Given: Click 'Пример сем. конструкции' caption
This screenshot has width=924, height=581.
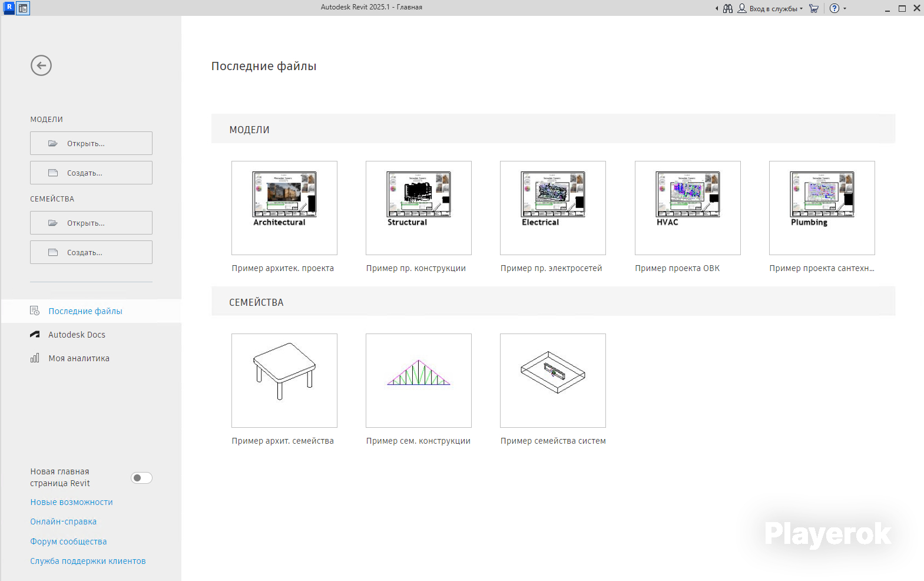Looking at the screenshot, I should point(418,441).
